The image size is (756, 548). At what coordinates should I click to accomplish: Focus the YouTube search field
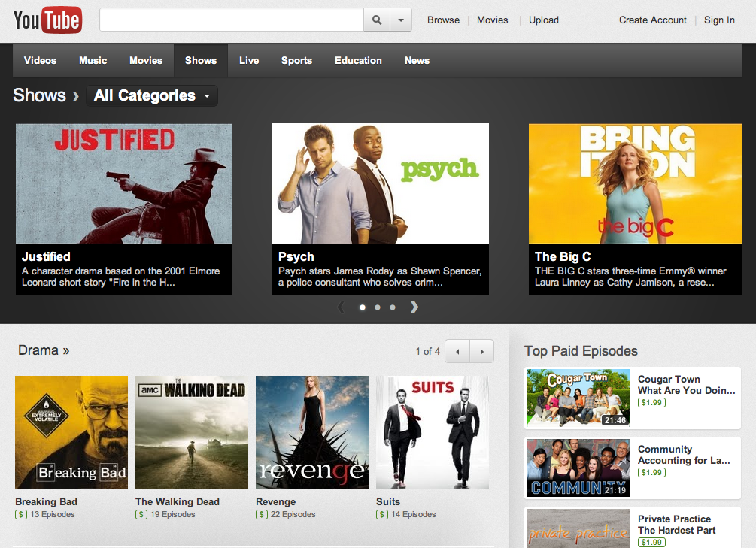[x=232, y=20]
